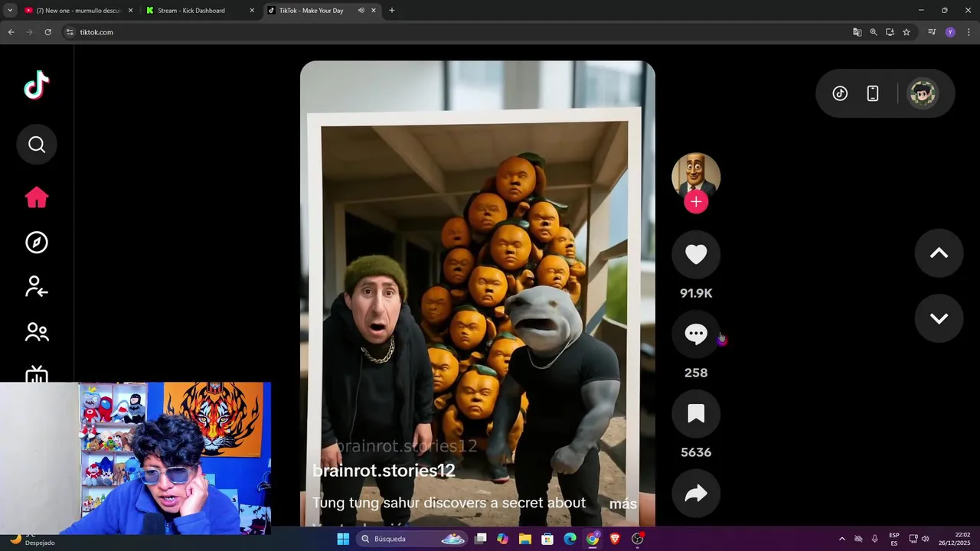Reload the TikTok page
980x551 pixels.
[47, 32]
